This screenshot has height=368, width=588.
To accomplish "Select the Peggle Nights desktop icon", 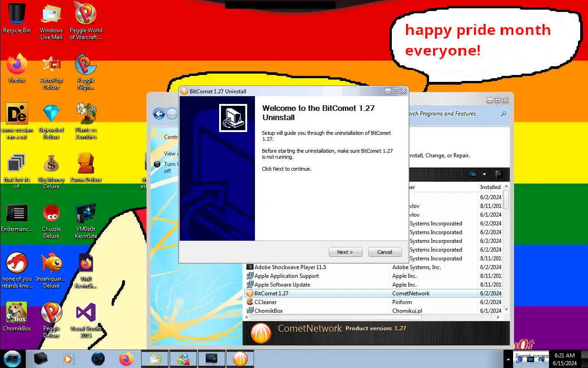I will point(86,71).
